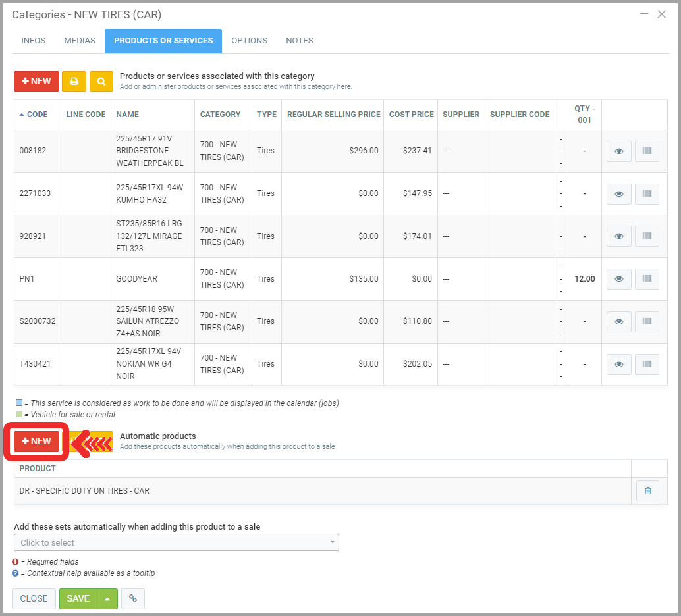
Task: Open barcode for Kumho HA32 tire
Action: [x=647, y=193]
